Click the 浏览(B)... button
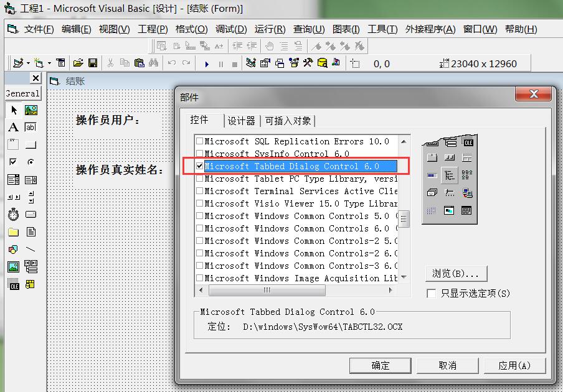This screenshot has height=392, width=563. pos(456,274)
